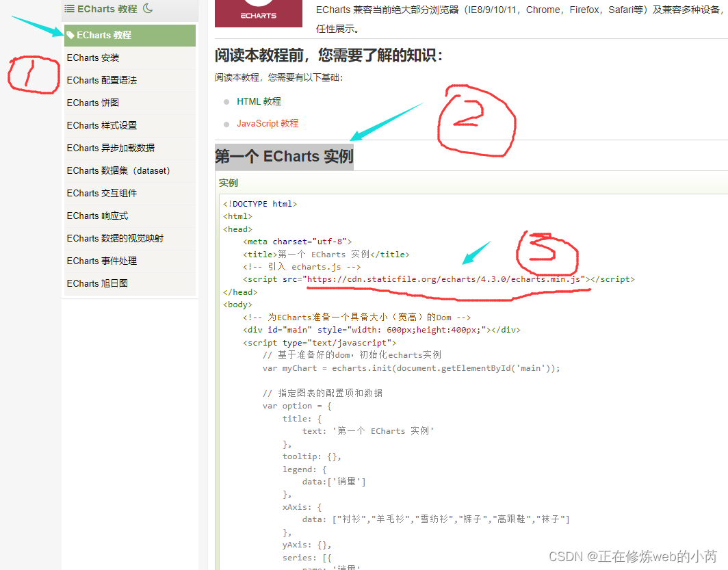The image size is (728, 570).
Task: Click the var option = { line
Action: click(x=297, y=406)
